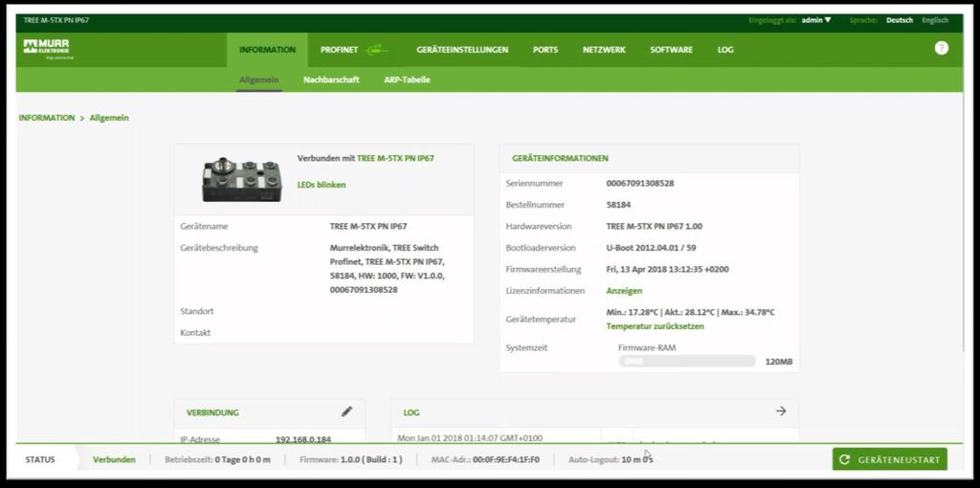Click the Gerätename value text
This screenshot has width=980, height=488.
point(368,226)
